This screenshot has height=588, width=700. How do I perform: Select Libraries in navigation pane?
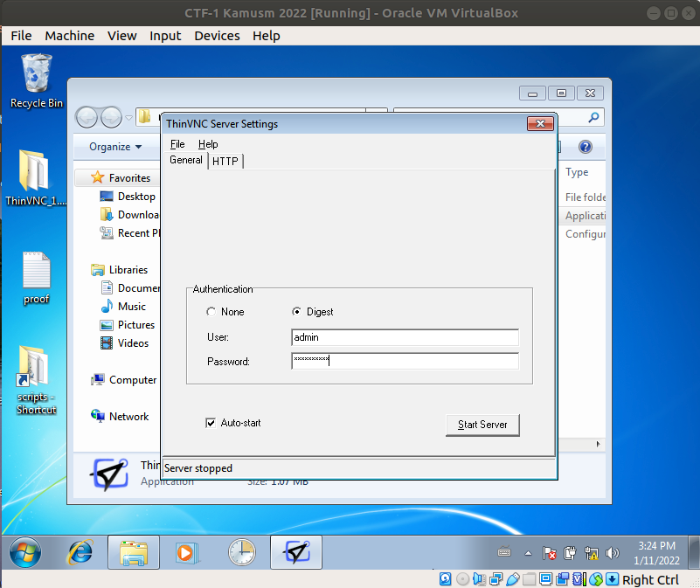(119, 269)
